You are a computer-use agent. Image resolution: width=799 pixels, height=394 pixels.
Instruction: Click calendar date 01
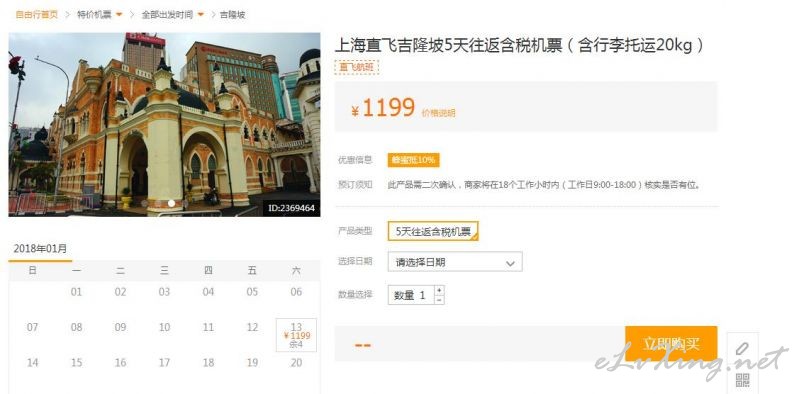click(76, 292)
